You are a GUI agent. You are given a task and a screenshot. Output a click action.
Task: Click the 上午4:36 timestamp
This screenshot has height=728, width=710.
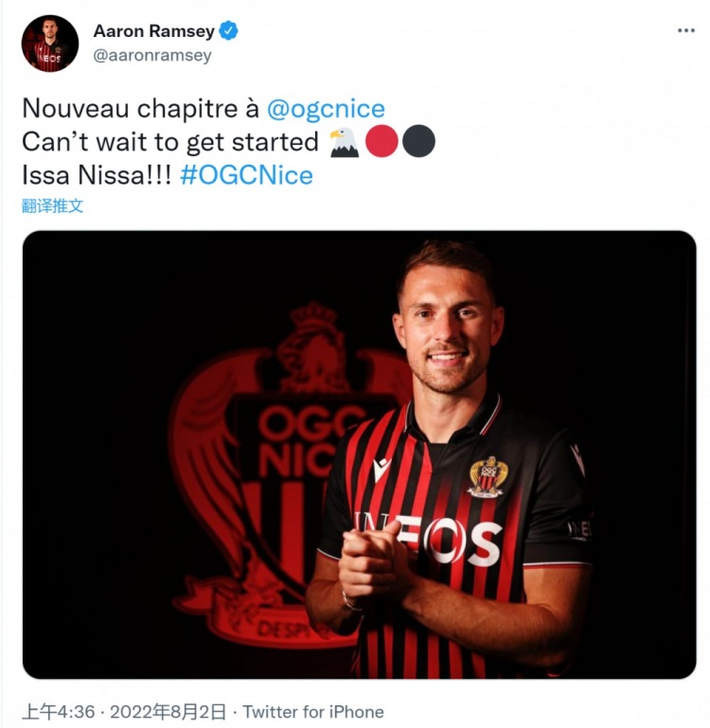pos(59,712)
